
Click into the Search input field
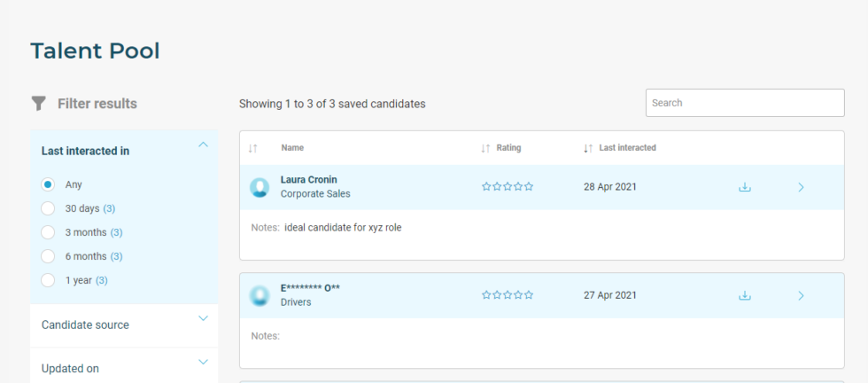[744, 103]
